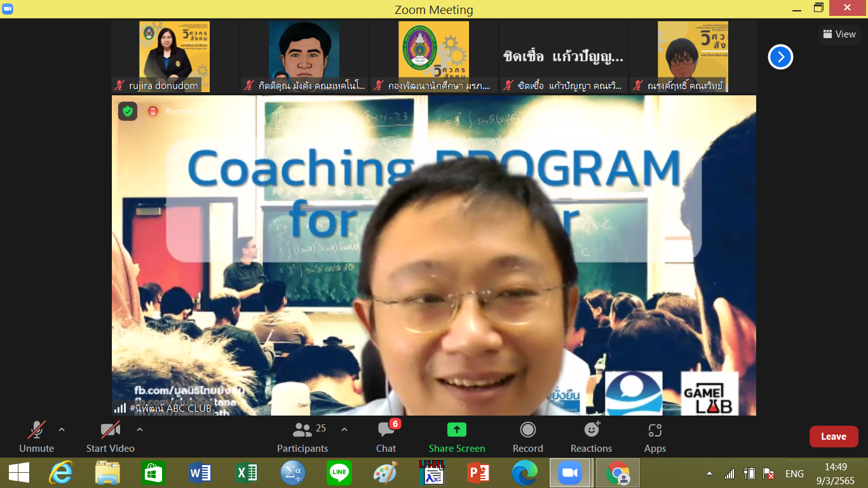868x488 pixels.
Task: Open the Sigma math app in taskbar
Action: tap(293, 473)
